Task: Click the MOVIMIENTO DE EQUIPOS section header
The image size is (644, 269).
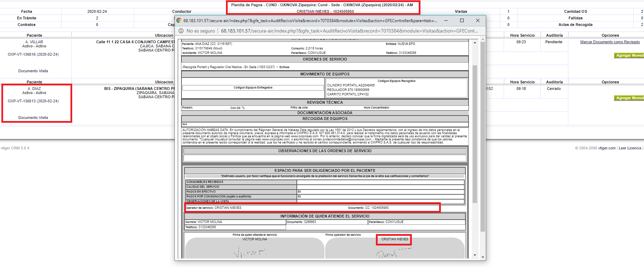Action: (x=325, y=74)
